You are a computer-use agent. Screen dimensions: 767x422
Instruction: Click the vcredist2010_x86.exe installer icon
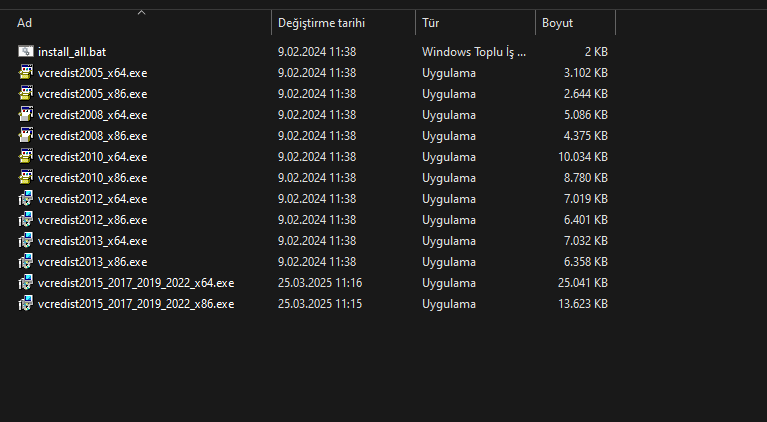tap(26, 178)
